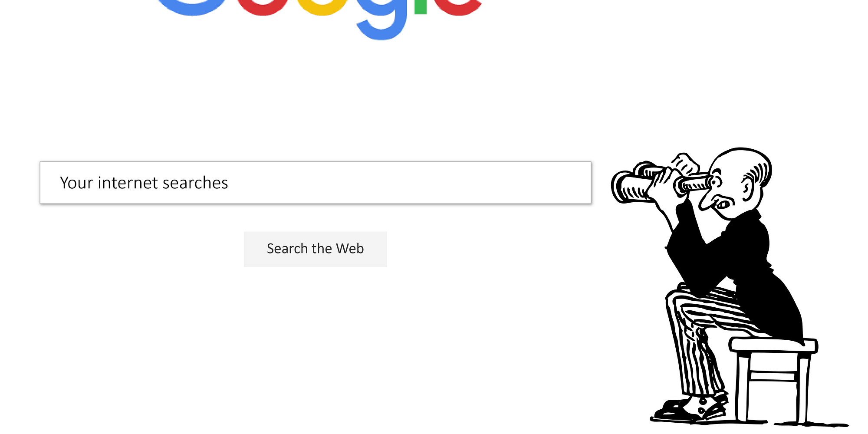Click the word 'Web' on the button
The width and height of the screenshot is (868, 434).
pos(350,249)
